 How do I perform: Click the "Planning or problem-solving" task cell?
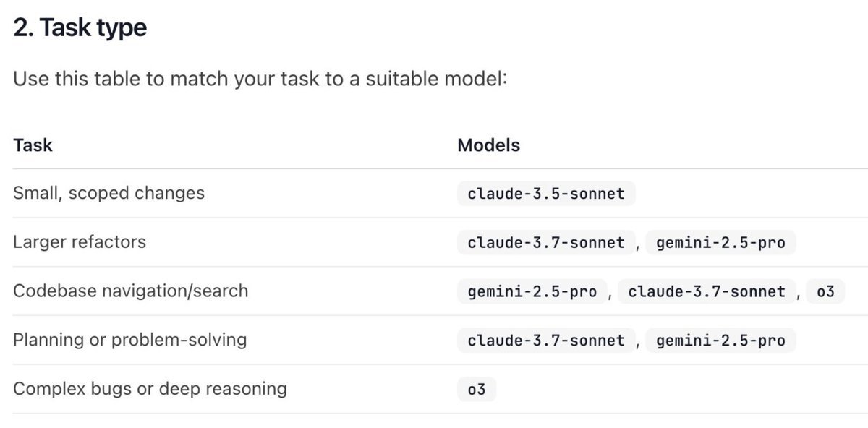(129, 339)
